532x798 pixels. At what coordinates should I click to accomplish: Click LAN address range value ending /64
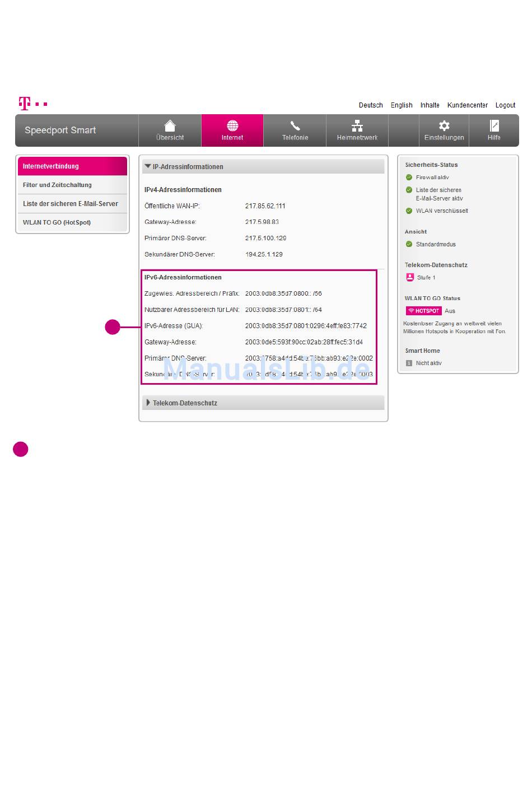(283, 310)
